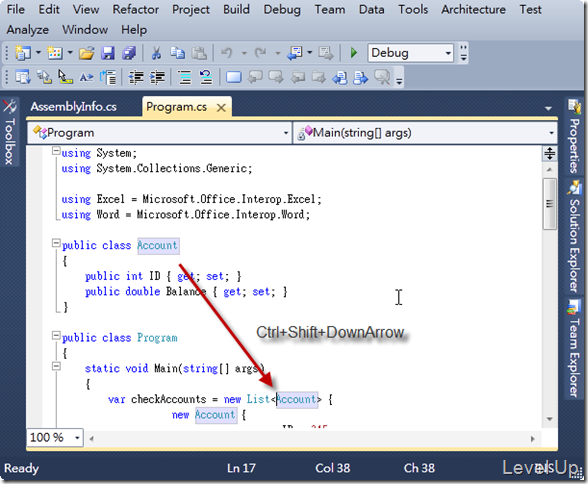Open the Redo history dropdown arrow
Image resolution: width=588 pixels, height=484 pixels.
[278, 53]
